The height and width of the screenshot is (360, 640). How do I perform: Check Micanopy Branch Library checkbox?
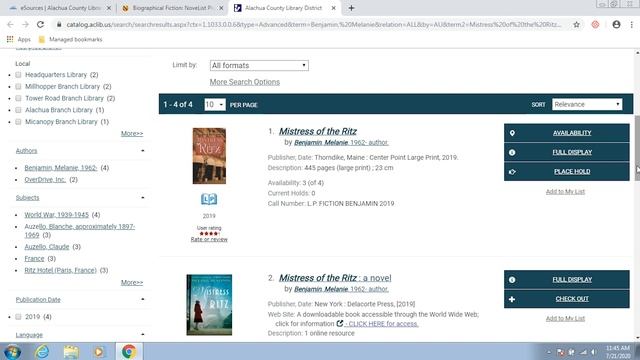coord(18,122)
